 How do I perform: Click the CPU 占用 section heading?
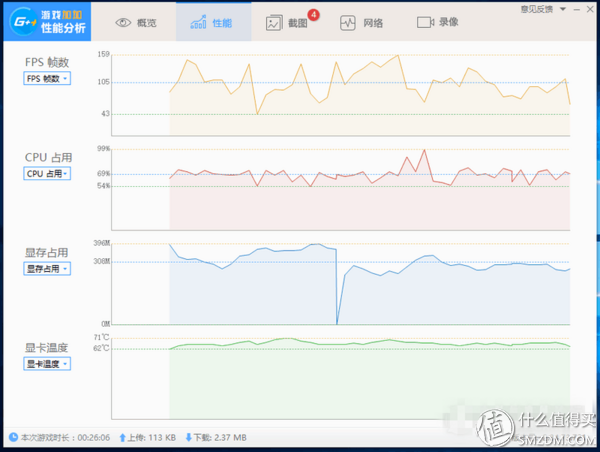pos(49,157)
